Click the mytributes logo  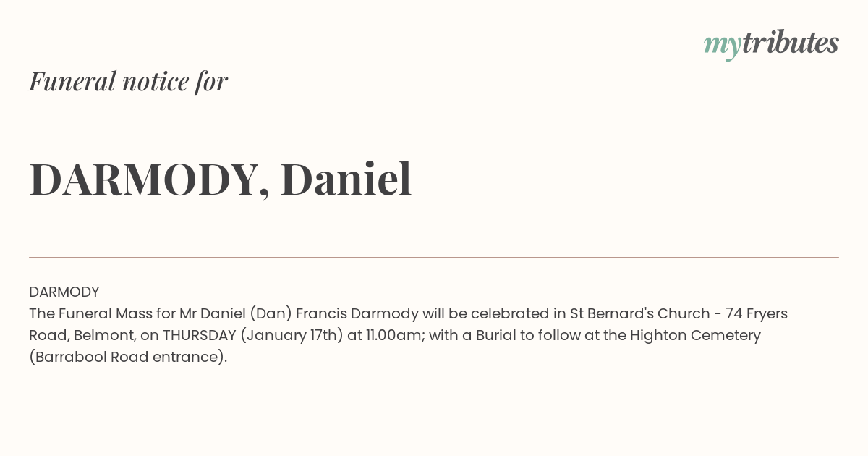pyautogui.click(x=771, y=44)
